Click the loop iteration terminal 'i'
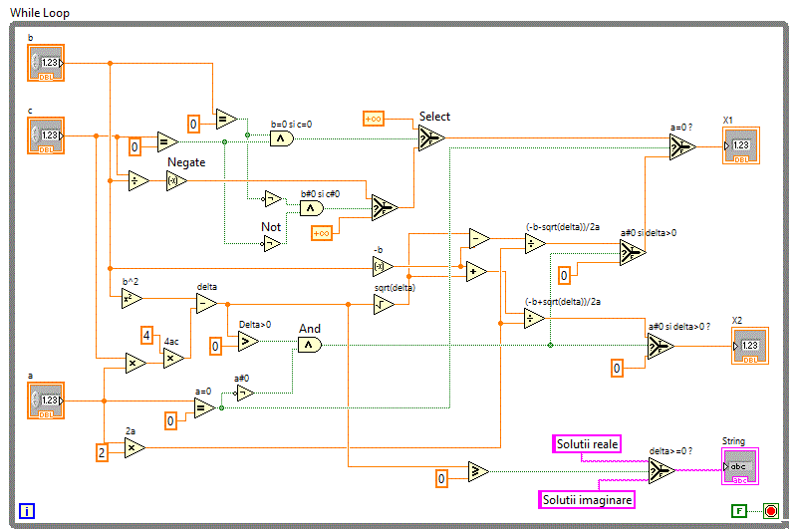Viewport: 796px width, 532px height. point(27,512)
